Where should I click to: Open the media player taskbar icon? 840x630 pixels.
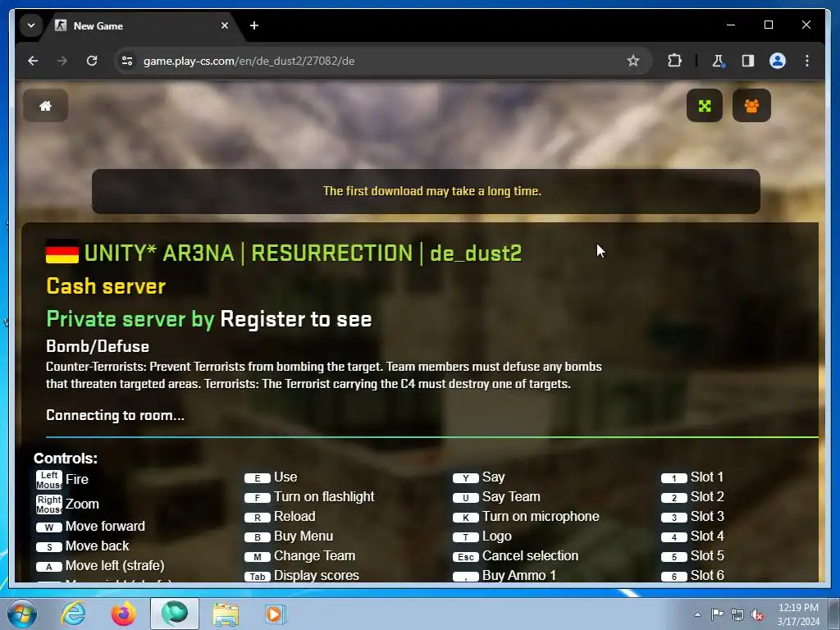click(276, 614)
